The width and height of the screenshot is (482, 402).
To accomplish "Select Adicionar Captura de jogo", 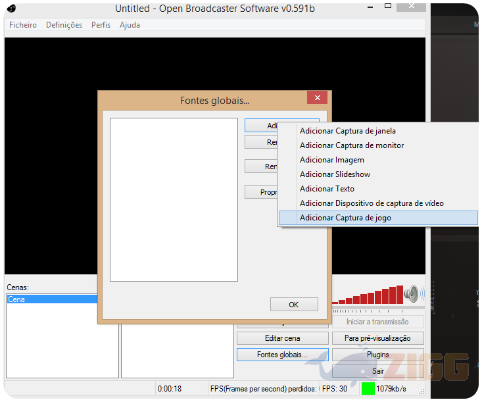I will click(378, 218).
